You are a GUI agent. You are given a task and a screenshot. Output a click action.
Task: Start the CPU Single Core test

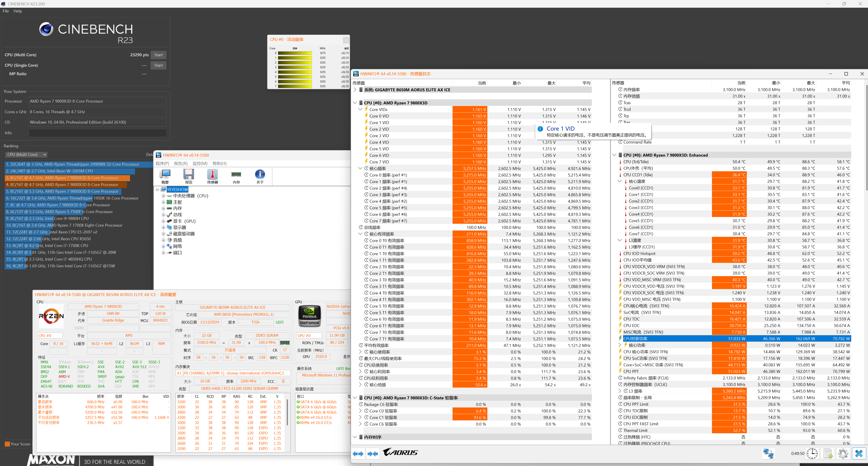point(158,65)
